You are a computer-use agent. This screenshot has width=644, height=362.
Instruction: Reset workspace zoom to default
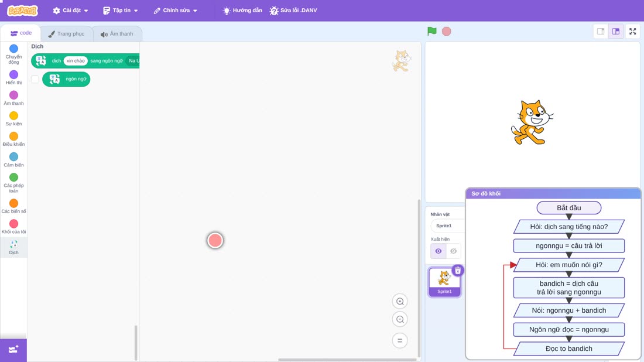pos(400,340)
